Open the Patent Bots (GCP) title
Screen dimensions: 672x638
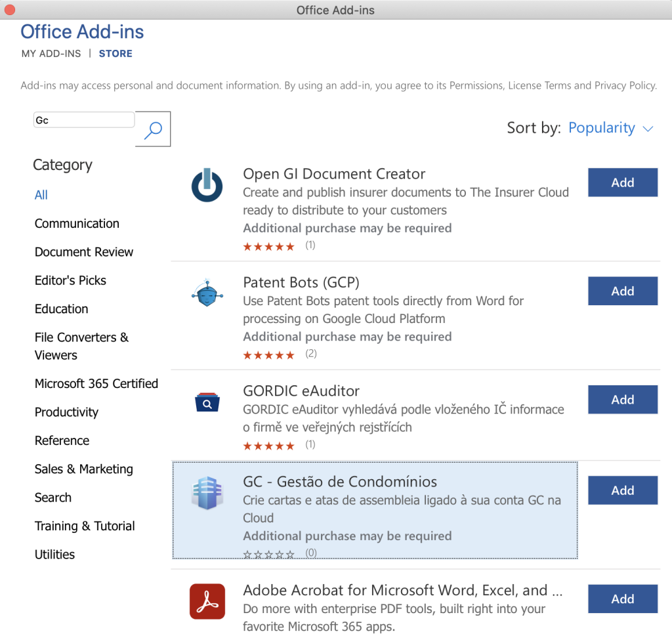[x=301, y=282]
